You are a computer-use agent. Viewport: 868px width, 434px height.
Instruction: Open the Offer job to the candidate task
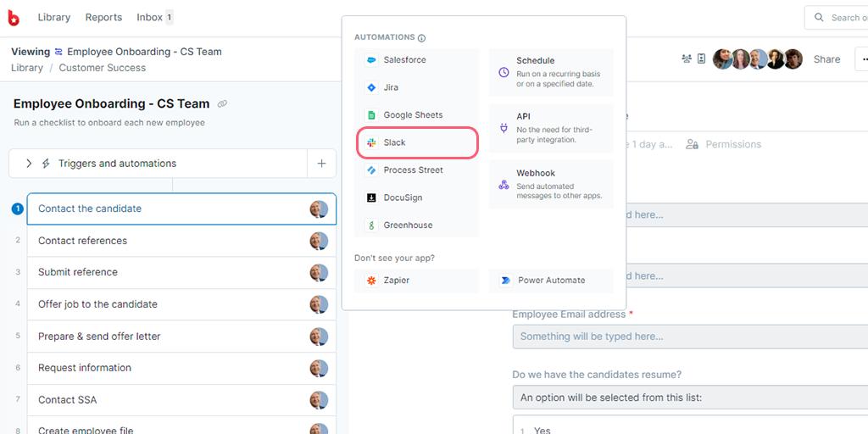click(x=181, y=304)
